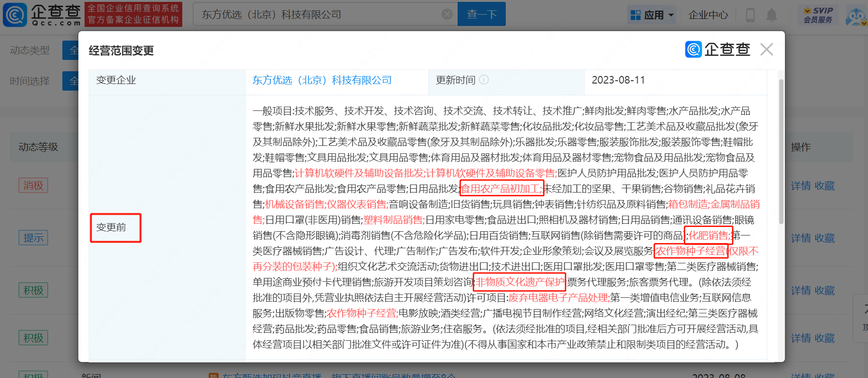The image size is (868, 378).
Task: Click 详情 in the 消极 row
Action: click(800, 186)
